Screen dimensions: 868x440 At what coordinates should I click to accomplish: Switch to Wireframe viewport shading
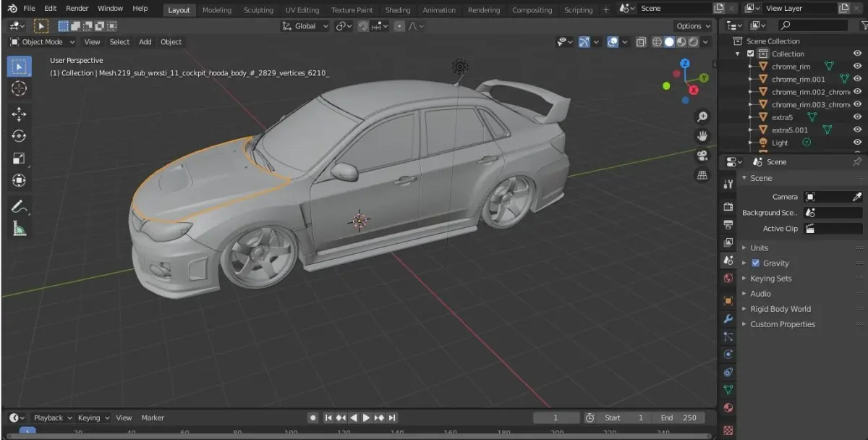(x=657, y=42)
